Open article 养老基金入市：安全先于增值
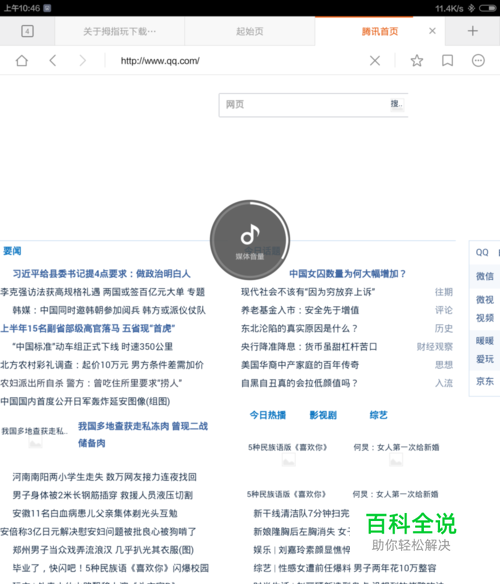500x584 pixels. [x=300, y=310]
